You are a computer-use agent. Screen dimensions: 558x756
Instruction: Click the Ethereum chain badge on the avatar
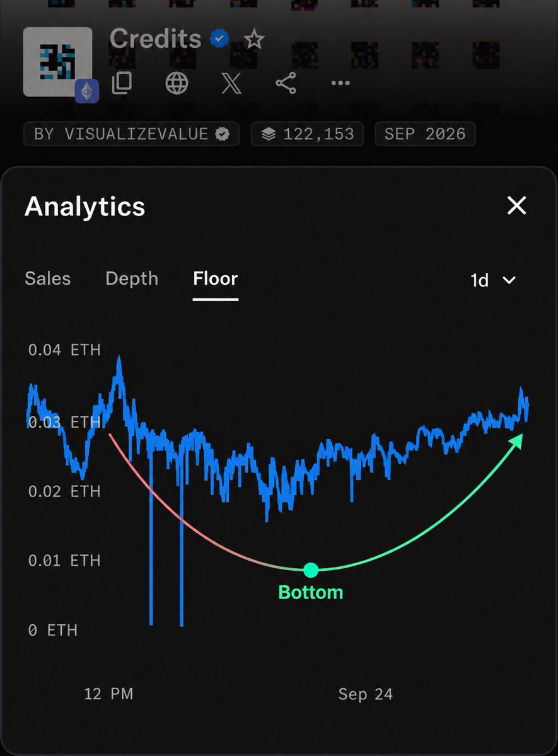pos(87,92)
